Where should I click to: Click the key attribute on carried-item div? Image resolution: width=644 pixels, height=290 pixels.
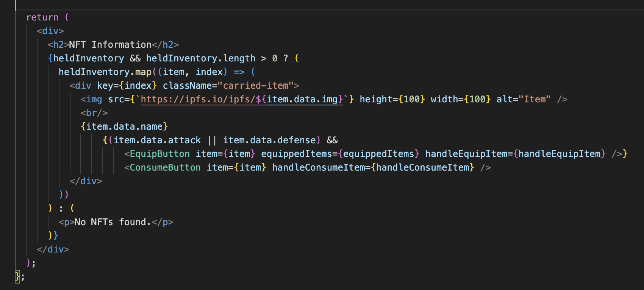pos(105,86)
